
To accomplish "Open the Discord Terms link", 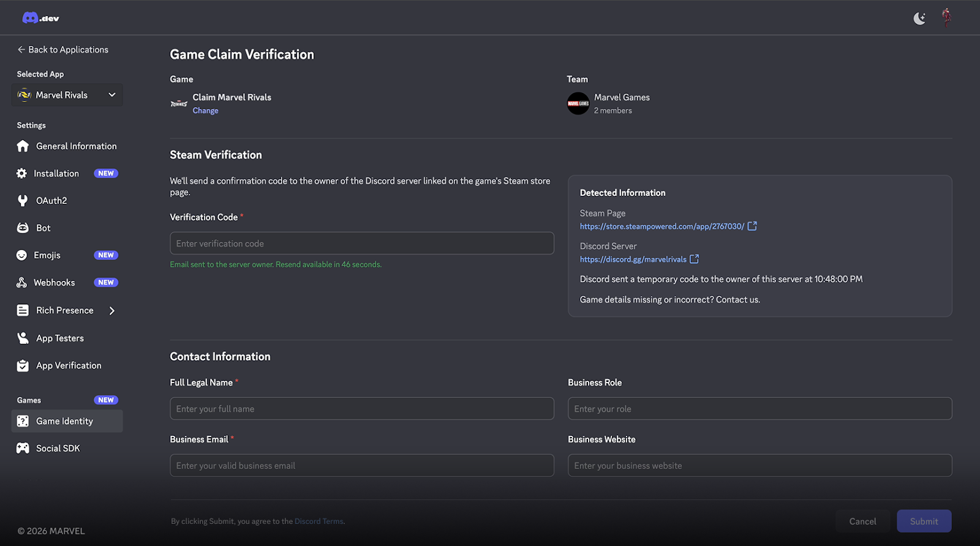I will click(x=318, y=521).
